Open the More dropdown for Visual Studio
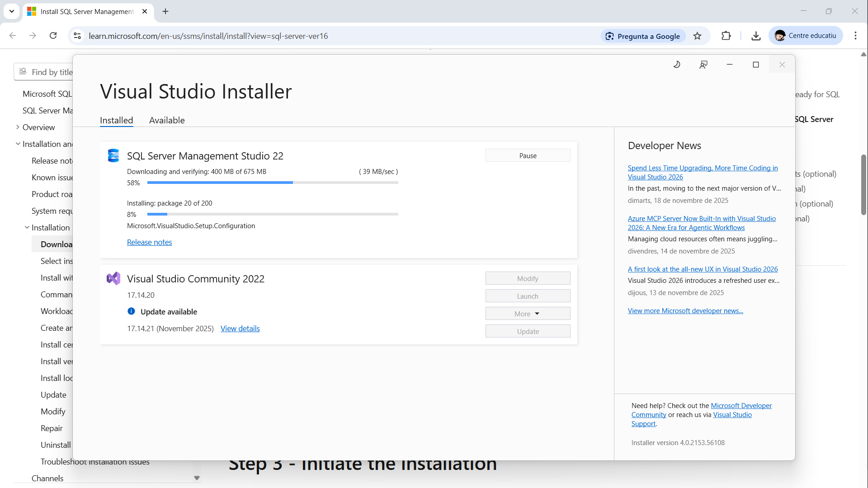868x488 pixels. (x=528, y=314)
